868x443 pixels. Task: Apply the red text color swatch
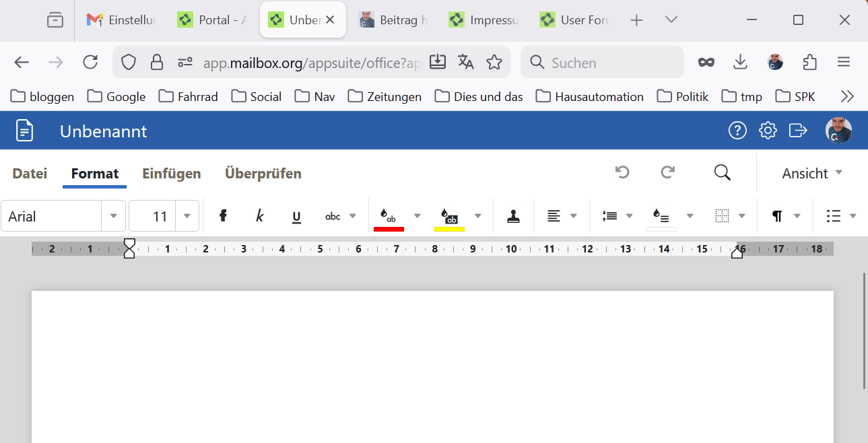click(389, 217)
